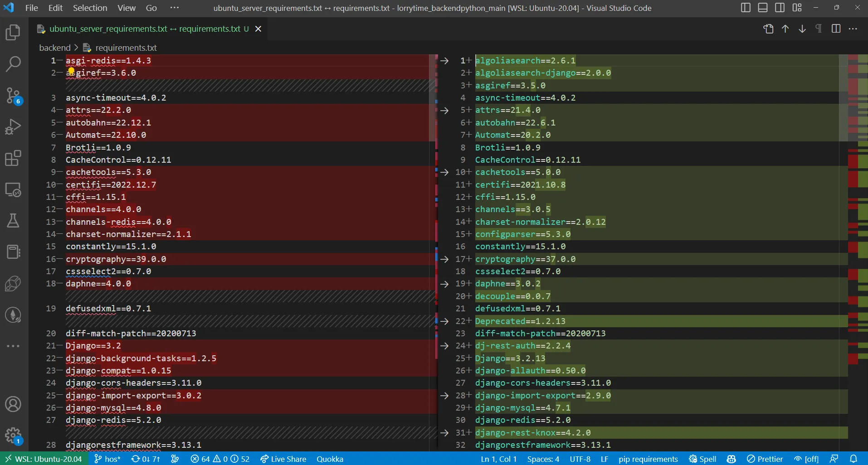Revert the algoliasearch block change arrow
This screenshot has width=868, height=465.
(444, 61)
